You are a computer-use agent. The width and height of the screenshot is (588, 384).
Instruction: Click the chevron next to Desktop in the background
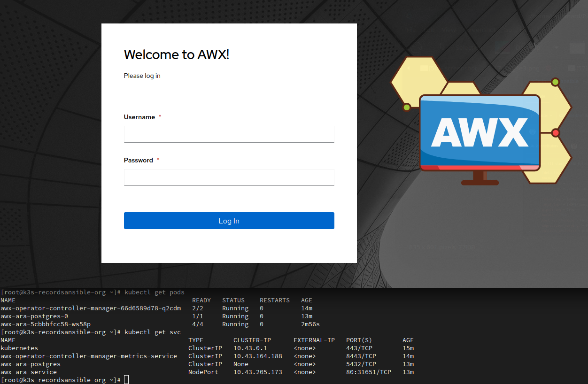click(x=556, y=47)
